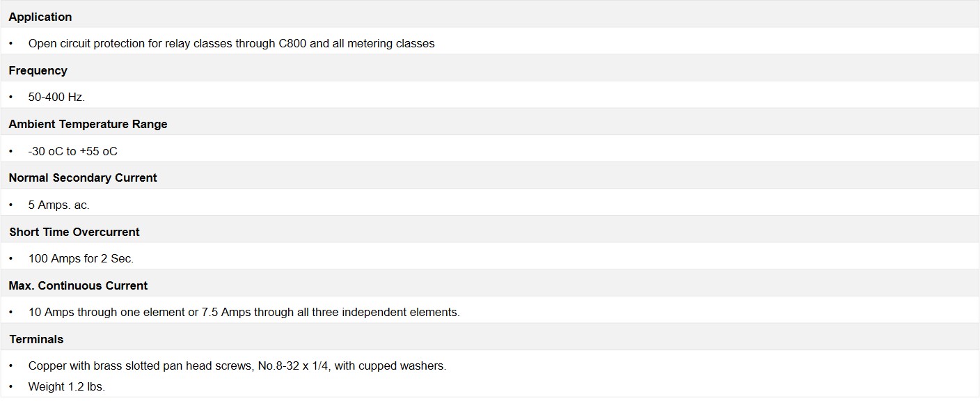
Task: Select the -30 oC to +55 oC text
Action: click(x=73, y=151)
